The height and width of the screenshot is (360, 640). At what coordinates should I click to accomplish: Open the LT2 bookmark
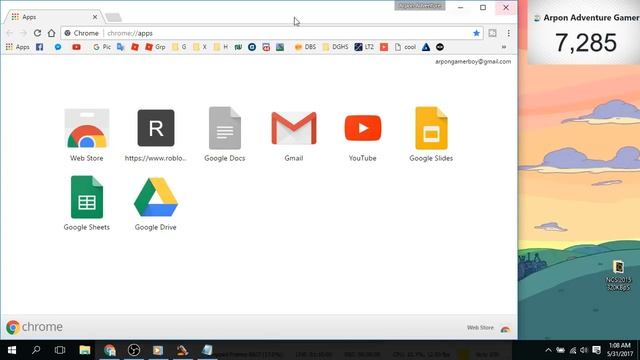tap(364, 47)
